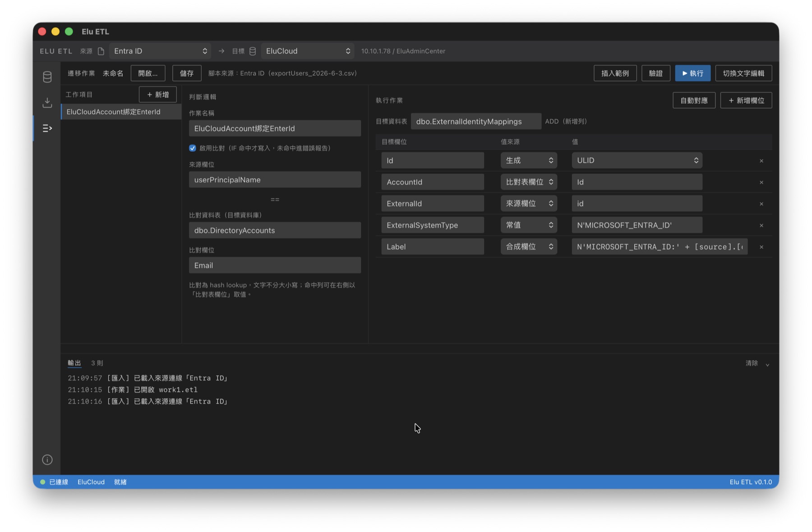This screenshot has height=532, width=812.
Task: Click the green connected status indicator
Action: pyautogui.click(x=42, y=482)
